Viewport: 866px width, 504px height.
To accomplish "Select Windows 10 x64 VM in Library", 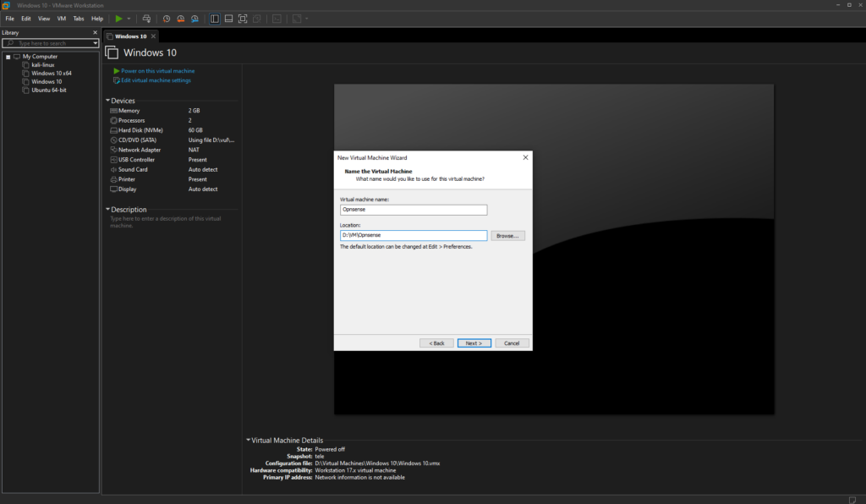I will click(52, 73).
